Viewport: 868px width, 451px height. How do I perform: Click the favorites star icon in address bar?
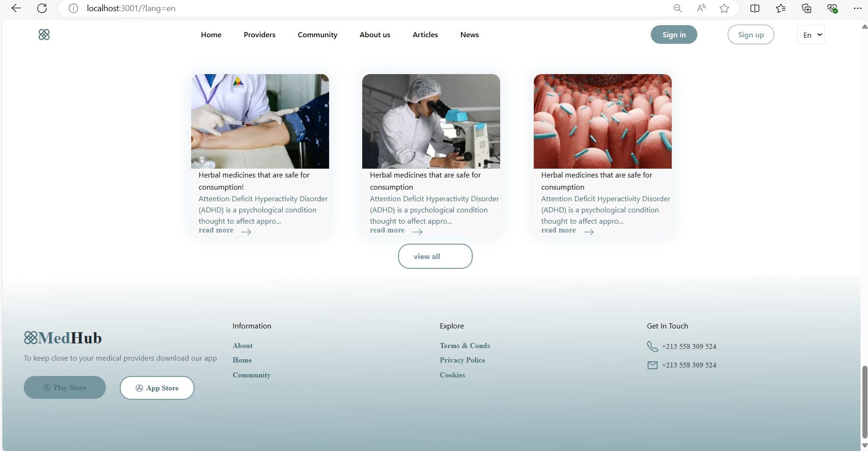(724, 8)
